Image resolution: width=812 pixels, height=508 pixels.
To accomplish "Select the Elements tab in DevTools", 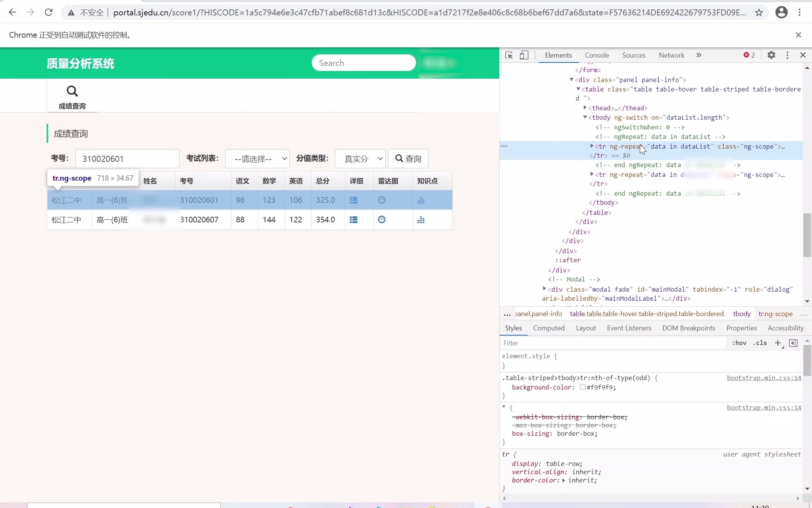I will 558,55.
